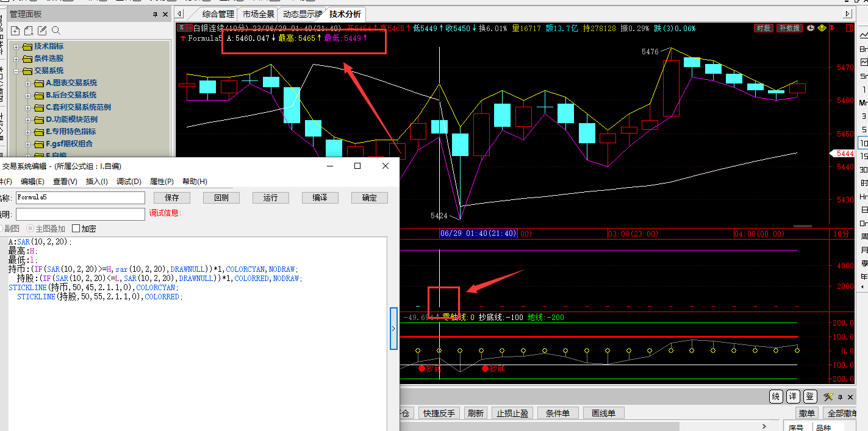Image resolution: width=868 pixels, height=431 pixels.
Task: Expand A.图表交易系统 node
Action: pos(28,83)
